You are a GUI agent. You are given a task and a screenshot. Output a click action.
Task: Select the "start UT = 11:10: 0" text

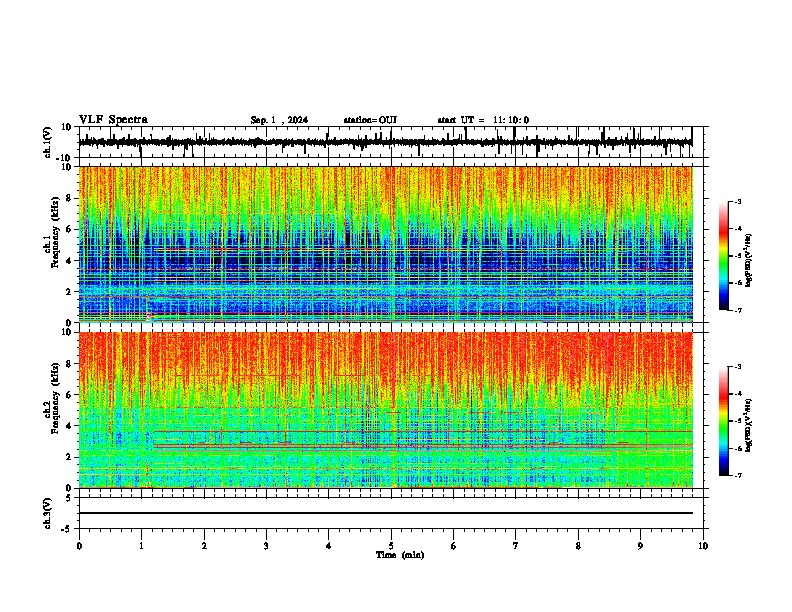click(x=483, y=120)
